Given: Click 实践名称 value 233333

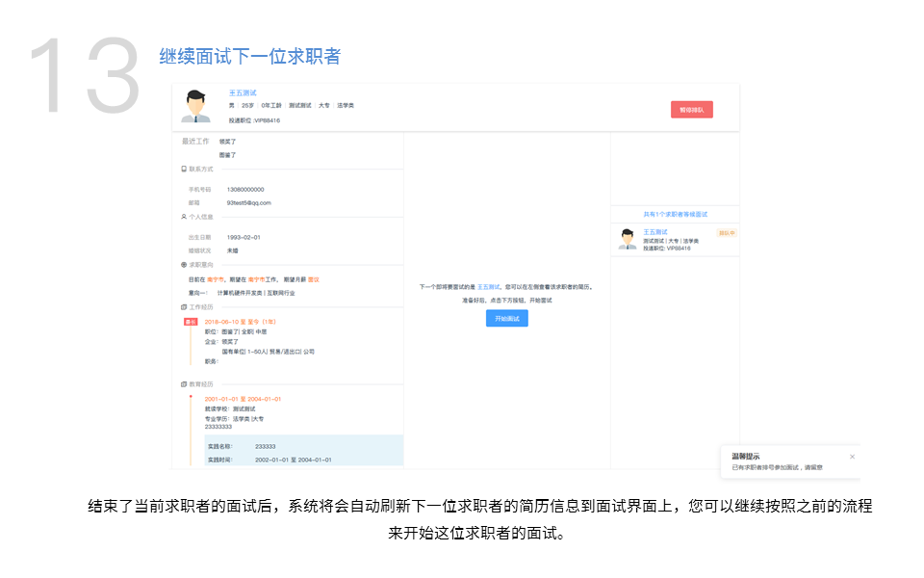Looking at the screenshot, I should tap(266, 447).
